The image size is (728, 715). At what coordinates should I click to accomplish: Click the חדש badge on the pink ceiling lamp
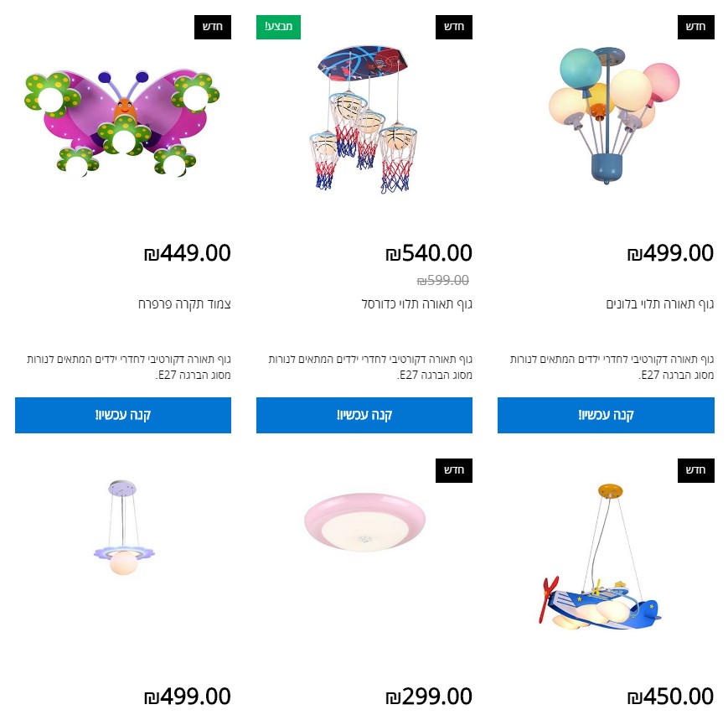tap(454, 470)
